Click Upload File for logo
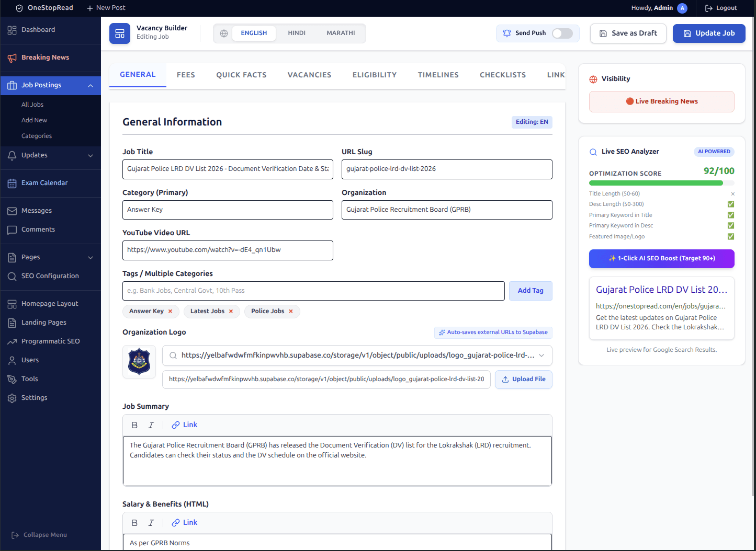 click(x=524, y=380)
